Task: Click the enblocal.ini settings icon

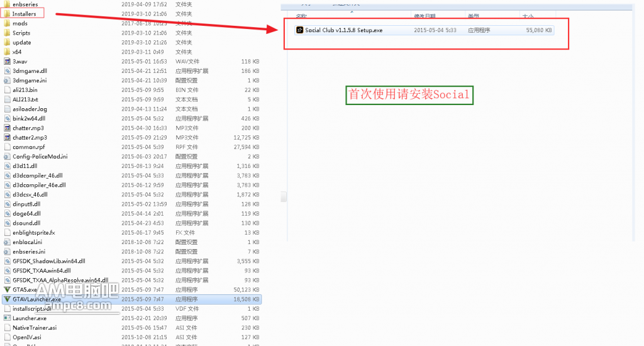Action: (x=7, y=242)
